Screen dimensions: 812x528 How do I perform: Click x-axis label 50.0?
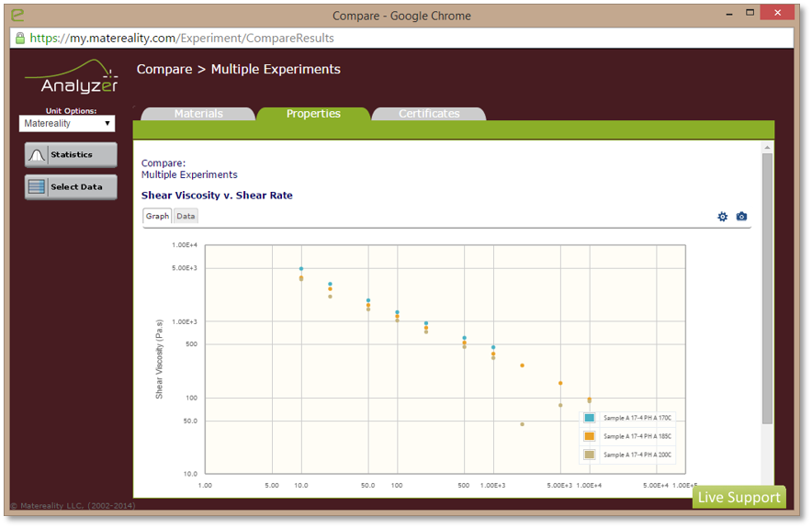367,486
